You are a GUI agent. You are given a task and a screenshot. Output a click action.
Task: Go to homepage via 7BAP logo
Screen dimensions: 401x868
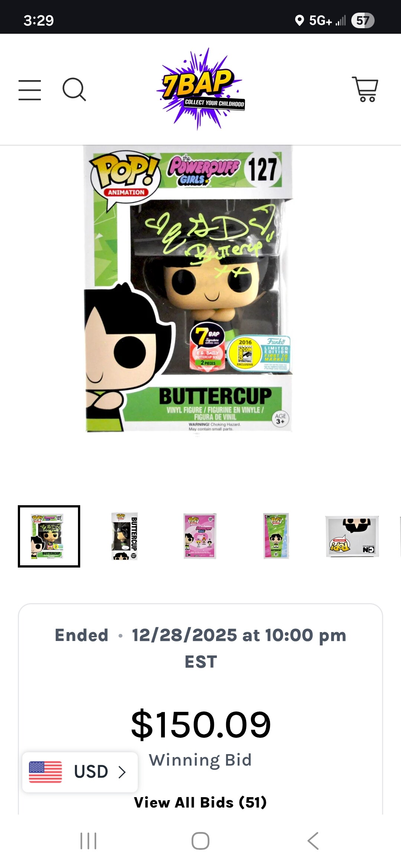(x=201, y=89)
